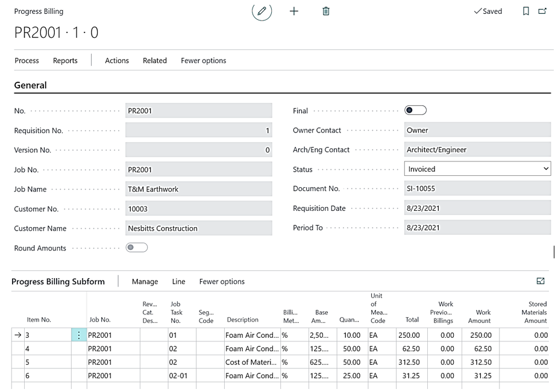Click the Progress Billing page caption
Viewport: 555px width, 392px height.
pyautogui.click(x=39, y=11)
